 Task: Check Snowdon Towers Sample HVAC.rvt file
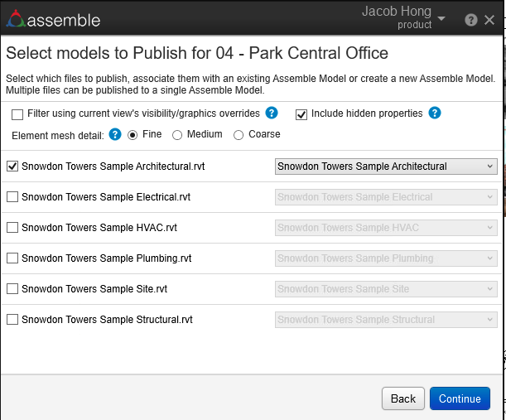coord(12,228)
